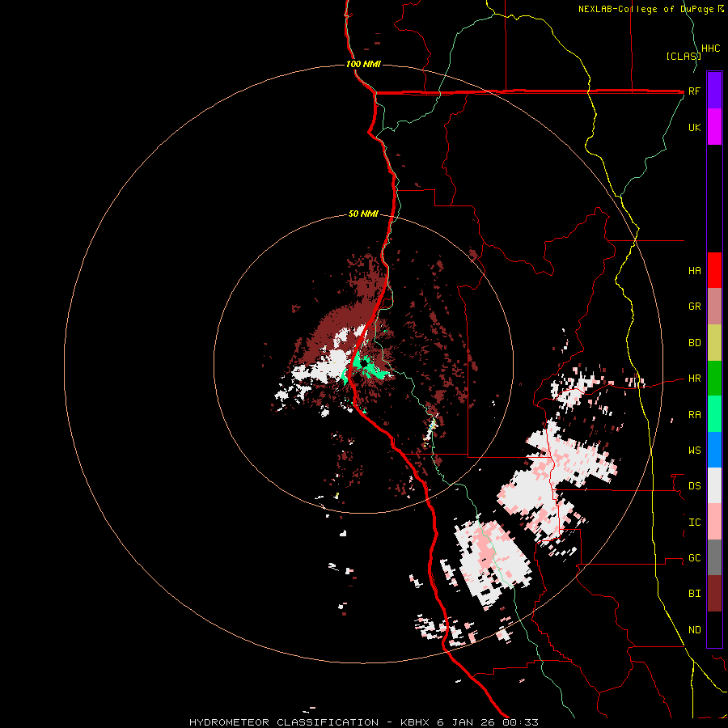728x728 pixels.
Task: Click the 6 JAN 26 date text
Action: coord(468,722)
